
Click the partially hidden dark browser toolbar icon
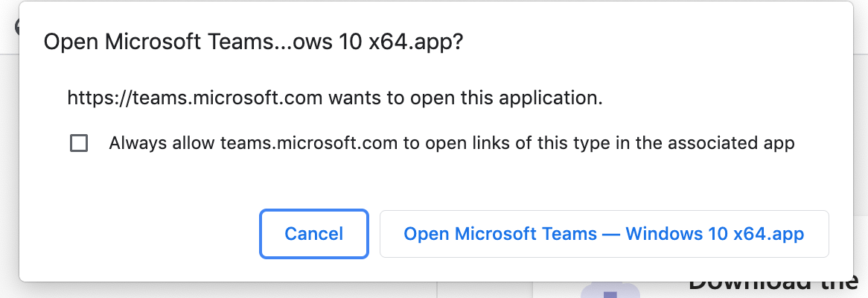[x=17, y=27]
